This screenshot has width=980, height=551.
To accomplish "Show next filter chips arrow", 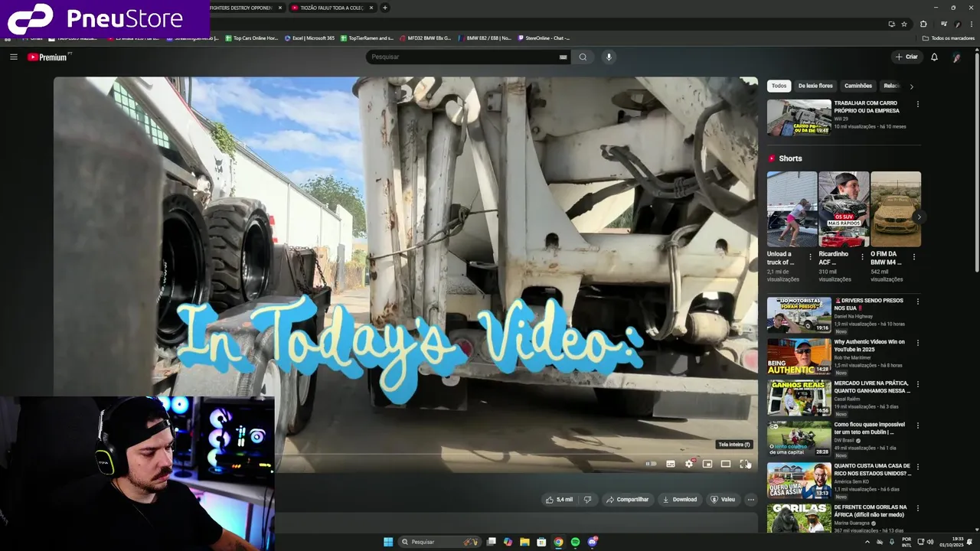I will point(911,86).
